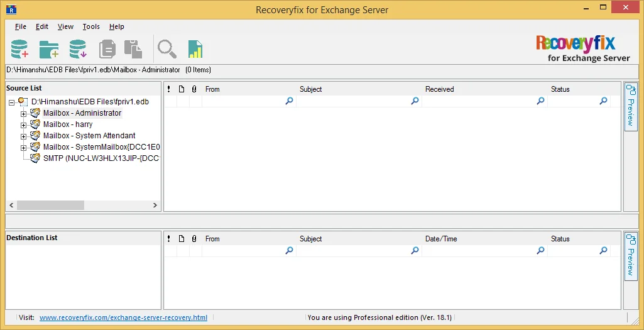Open the Edit menu
The image size is (644, 330).
[x=42, y=26]
